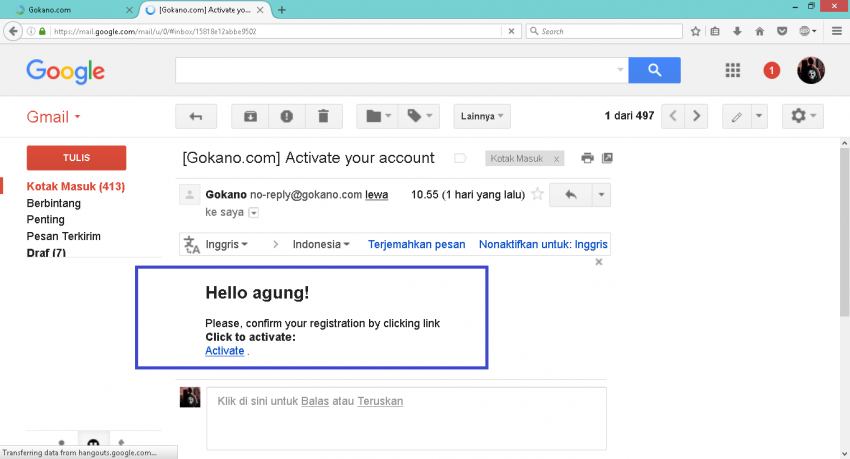Open the Lainnya menu

pos(482,117)
